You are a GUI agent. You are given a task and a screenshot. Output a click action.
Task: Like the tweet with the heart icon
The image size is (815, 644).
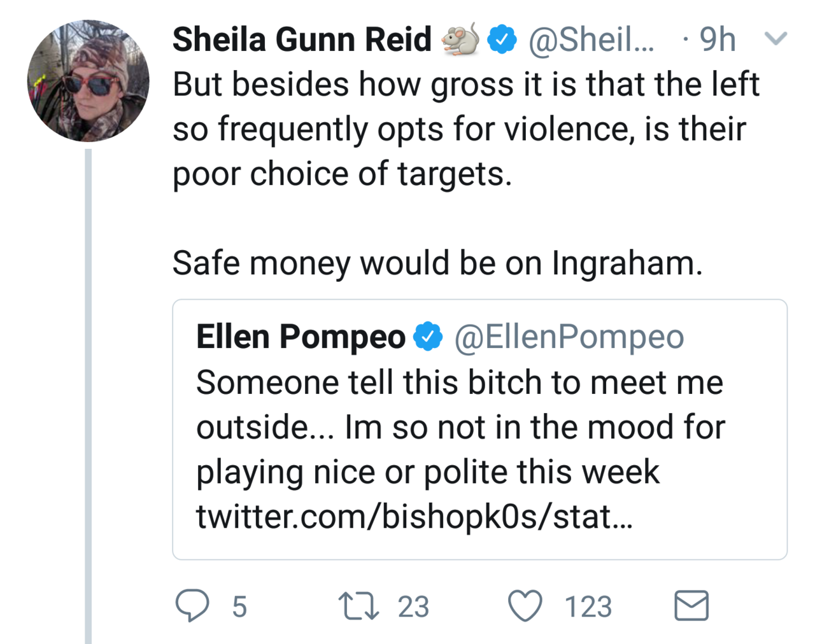(525, 605)
